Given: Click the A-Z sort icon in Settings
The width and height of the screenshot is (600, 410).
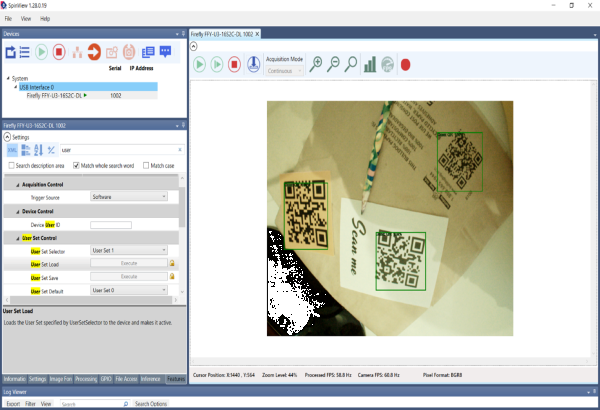Looking at the screenshot, I should 38,150.
